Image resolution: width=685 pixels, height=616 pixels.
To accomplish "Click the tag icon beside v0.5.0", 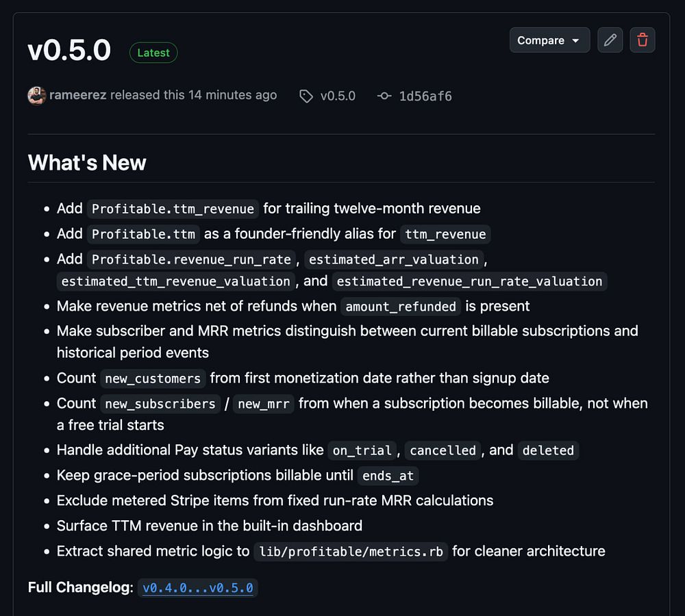I will pos(306,97).
